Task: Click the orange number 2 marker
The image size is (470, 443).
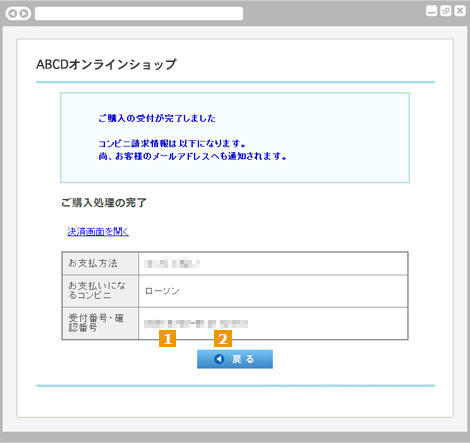Action: 223,339
